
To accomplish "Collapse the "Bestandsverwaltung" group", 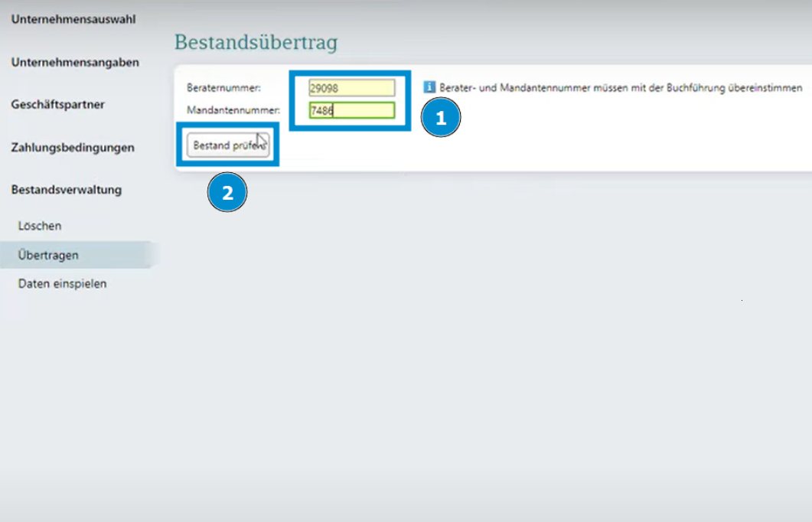I will click(x=65, y=189).
